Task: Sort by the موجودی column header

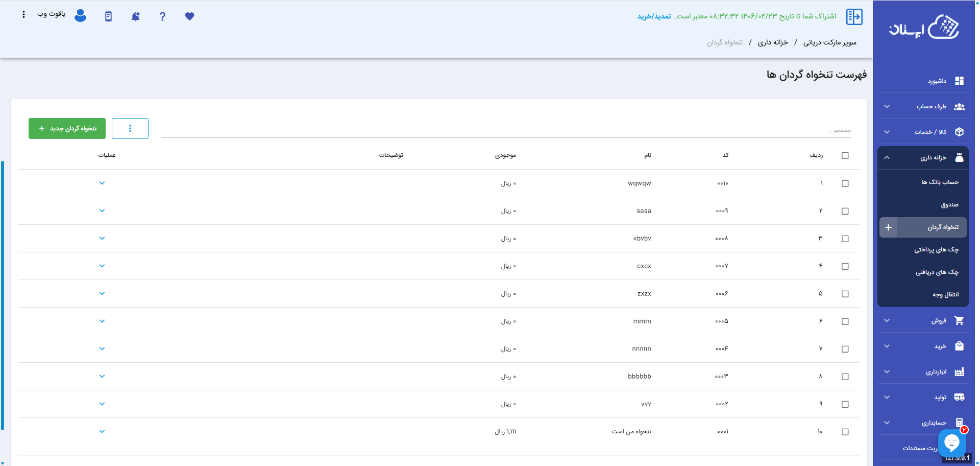Action: pos(505,155)
